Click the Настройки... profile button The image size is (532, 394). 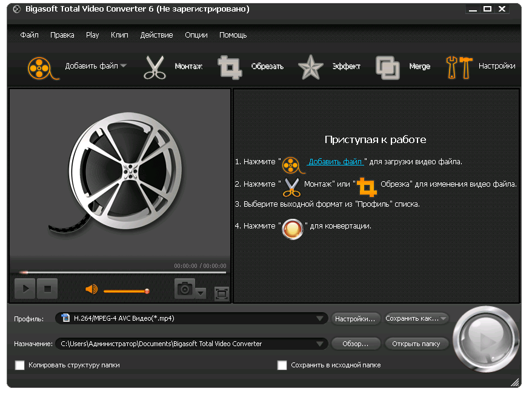(355, 319)
